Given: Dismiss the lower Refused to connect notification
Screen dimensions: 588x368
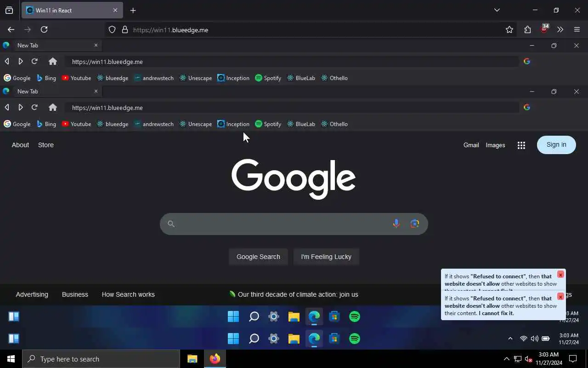Looking at the screenshot, I should coord(560,297).
